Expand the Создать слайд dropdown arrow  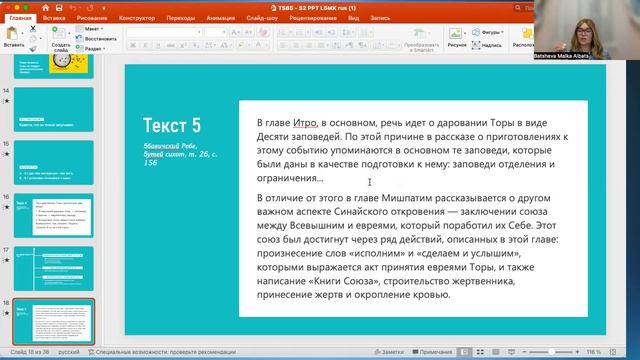tap(69, 33)
